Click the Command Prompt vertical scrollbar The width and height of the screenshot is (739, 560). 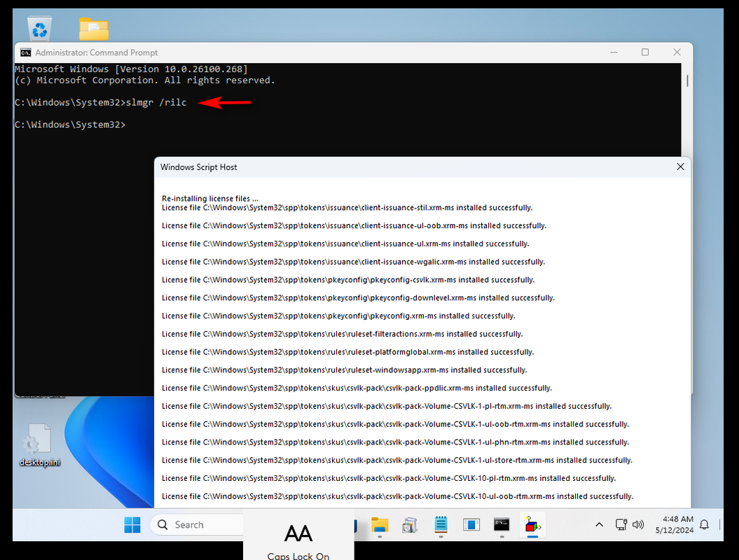pos(687,80)
